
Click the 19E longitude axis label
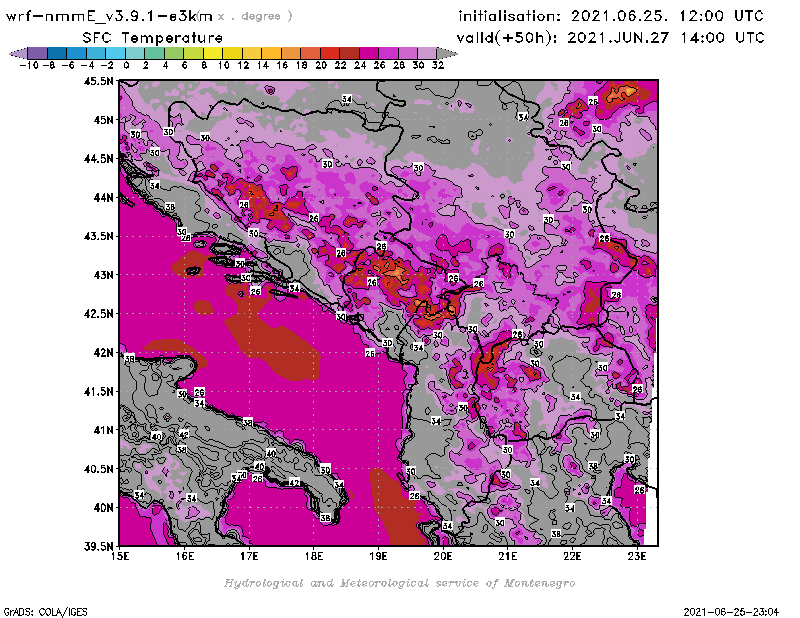[378, 557]
